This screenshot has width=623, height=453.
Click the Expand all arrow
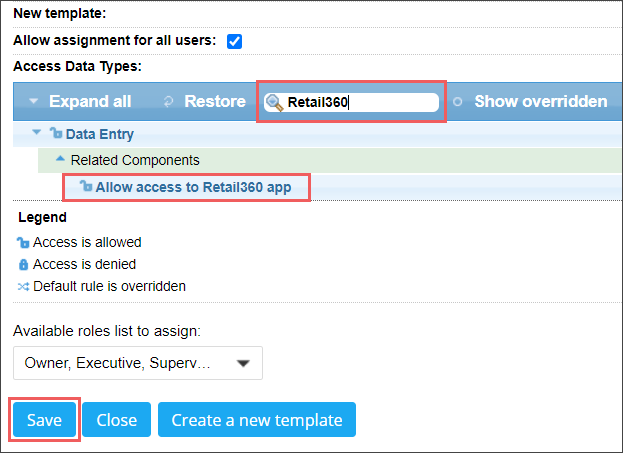coord(34,101)
